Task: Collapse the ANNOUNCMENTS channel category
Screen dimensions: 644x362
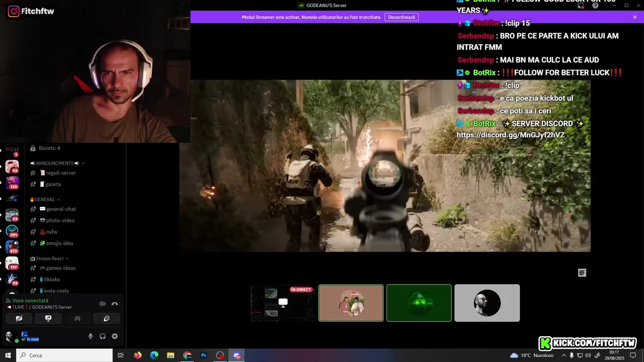Action: tap(57, 163)
